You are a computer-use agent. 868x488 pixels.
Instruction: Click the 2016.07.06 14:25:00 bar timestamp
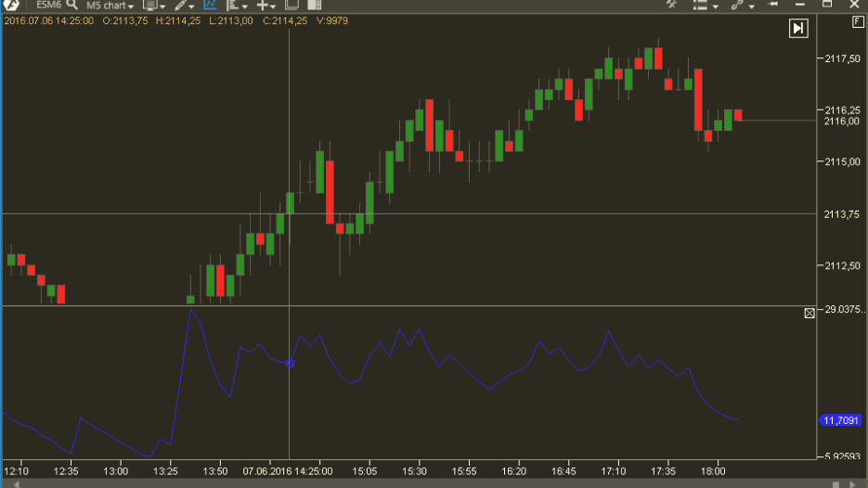pos(48,21)
